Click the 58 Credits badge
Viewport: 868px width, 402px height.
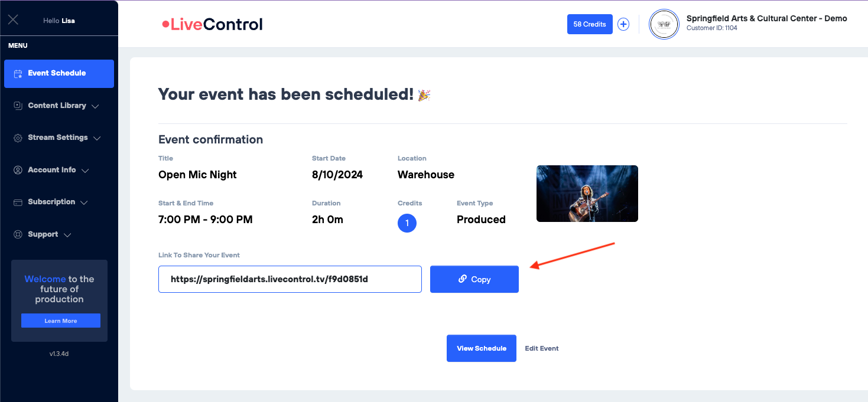tap(589, 24)
